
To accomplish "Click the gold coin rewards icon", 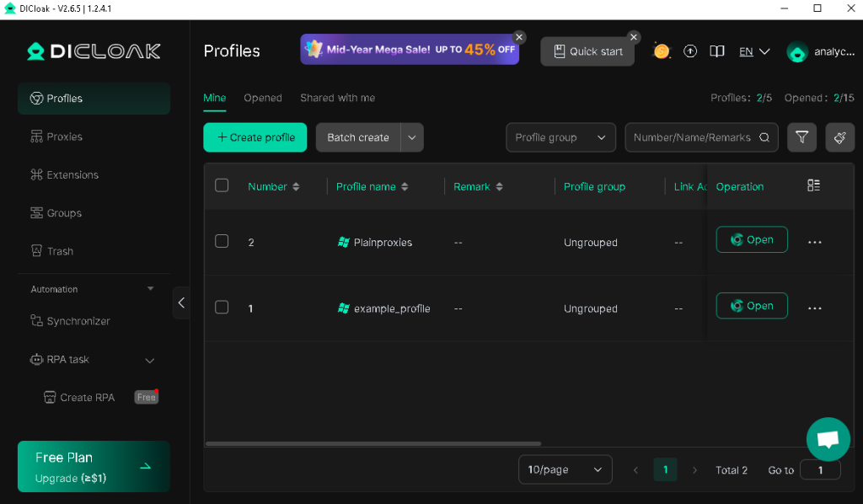I will click(x=661, y=51).
